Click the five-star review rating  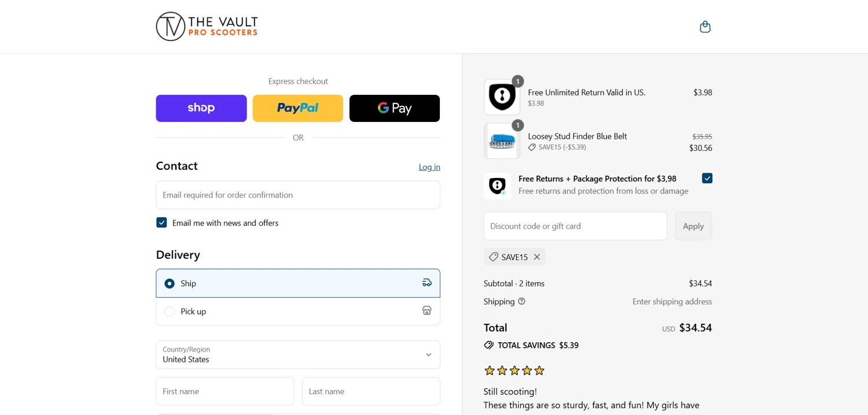click(514, 370)
